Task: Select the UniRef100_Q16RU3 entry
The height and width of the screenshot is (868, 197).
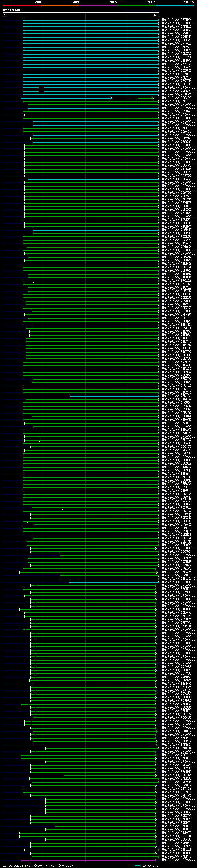Action: [x=176, y=230]
